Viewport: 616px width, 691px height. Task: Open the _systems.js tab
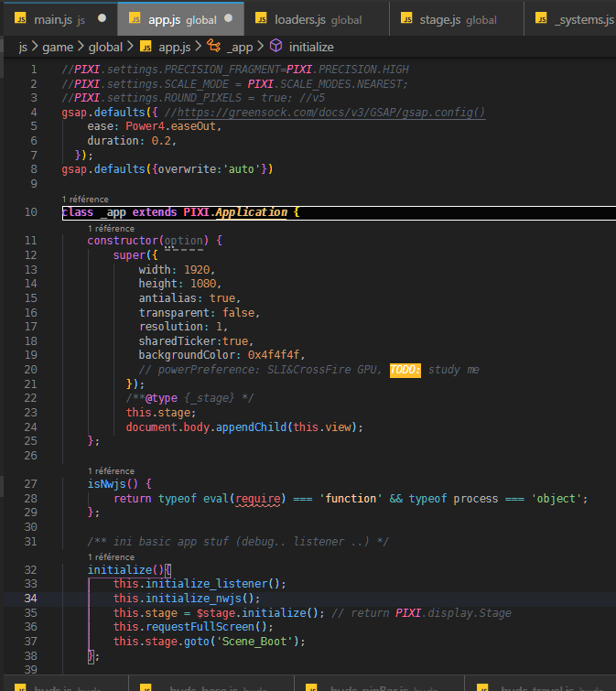point(570,19)
